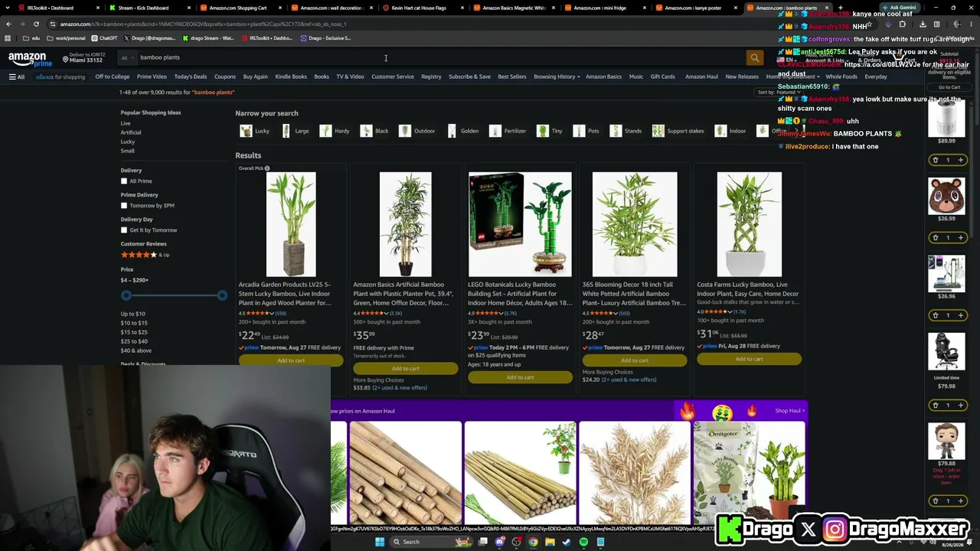Screen dimensions: 980x551
Task: Click the orange Amazon search magnifier button
Action: click(x=755, y=57)
